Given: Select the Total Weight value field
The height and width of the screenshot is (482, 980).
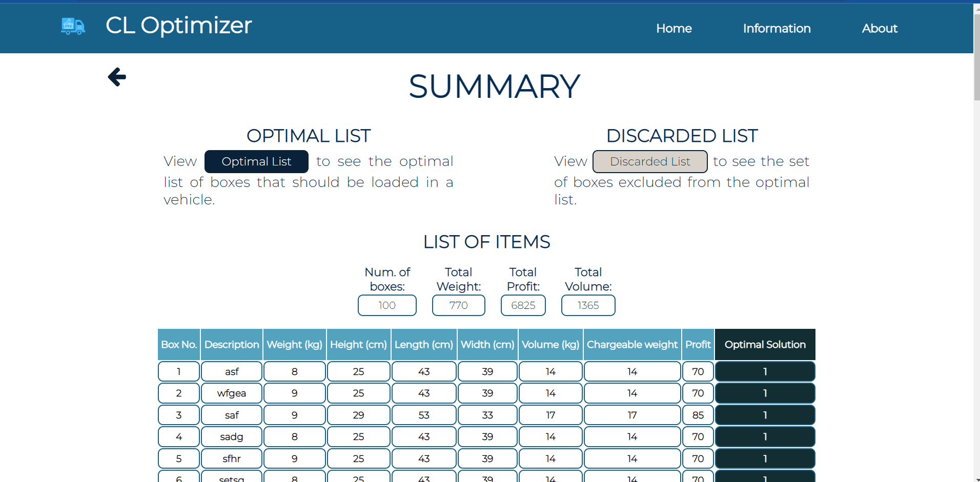Looking at the screenshot, I should click(458, 305).
